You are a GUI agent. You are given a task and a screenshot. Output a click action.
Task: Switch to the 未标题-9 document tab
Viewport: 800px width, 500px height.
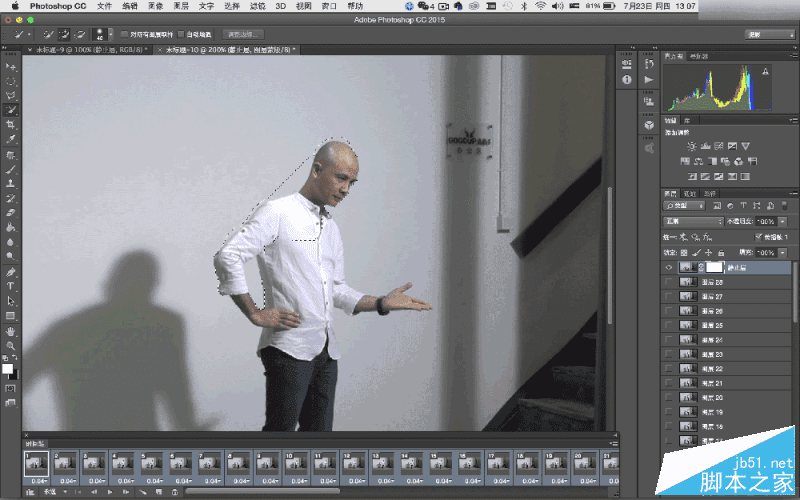coord(88,49)
